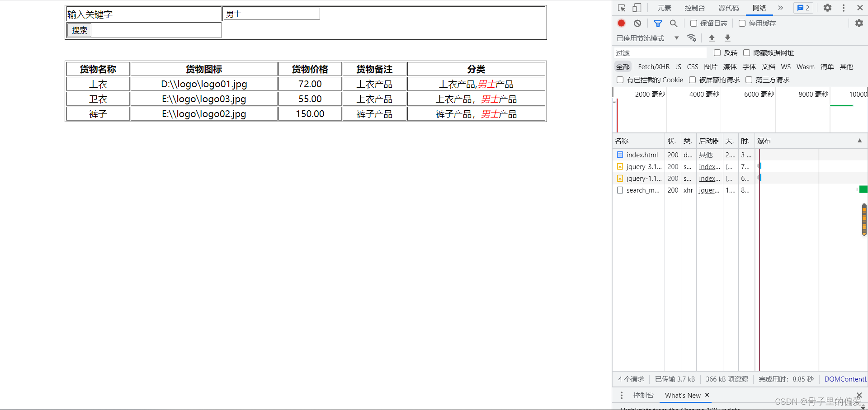Viewport: 868px width, 410px height.
Task: Enable the 停用缓存 checkbox
Action: (742, 23)
